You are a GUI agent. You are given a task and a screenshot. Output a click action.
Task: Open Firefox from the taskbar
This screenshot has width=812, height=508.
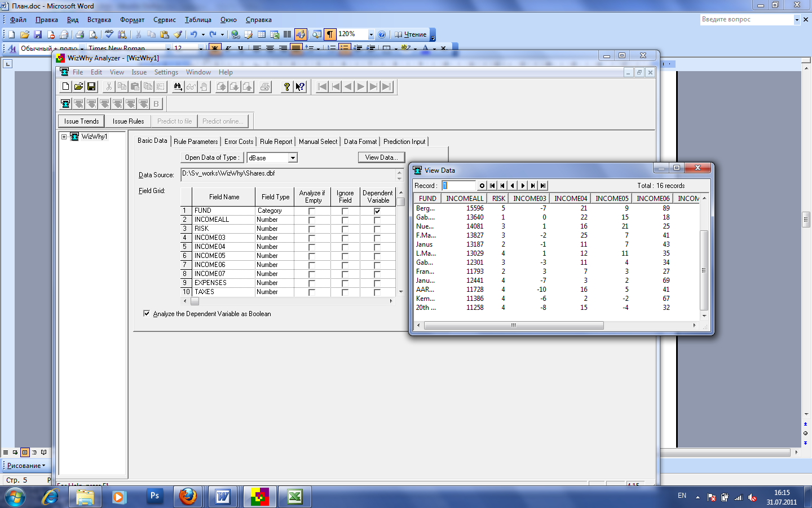[188, 497]
